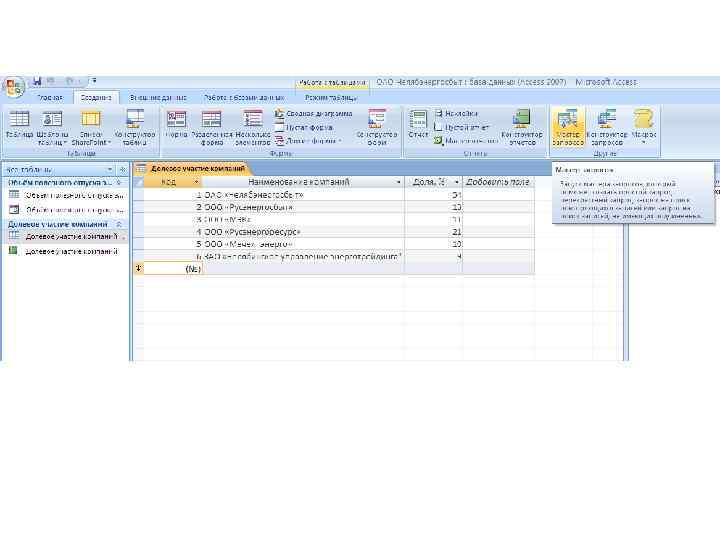Open the Работа с базами данных tab
This screenshot has height=540, width=720.
click(244, 98)
